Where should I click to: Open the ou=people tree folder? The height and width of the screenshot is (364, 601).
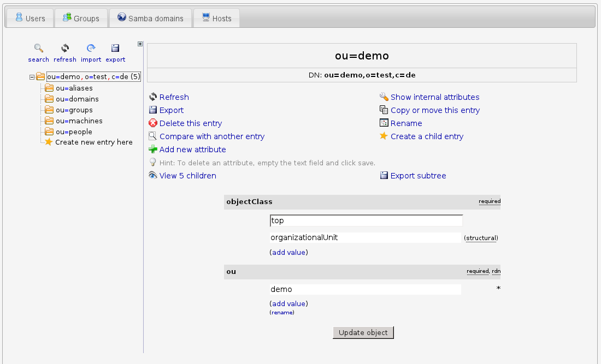click(x=74, y=132)
